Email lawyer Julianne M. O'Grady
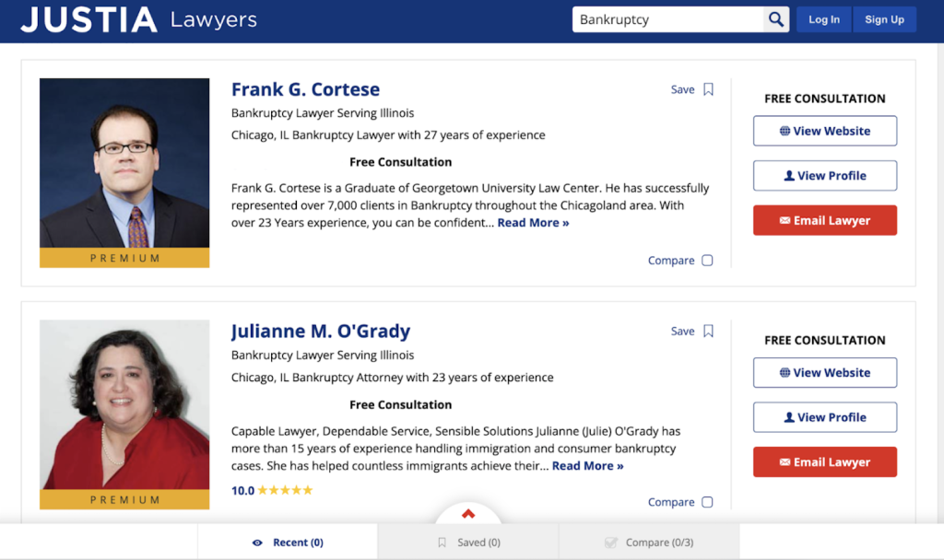The width and height of the screenshot is (944, 560). coord(824,462)
